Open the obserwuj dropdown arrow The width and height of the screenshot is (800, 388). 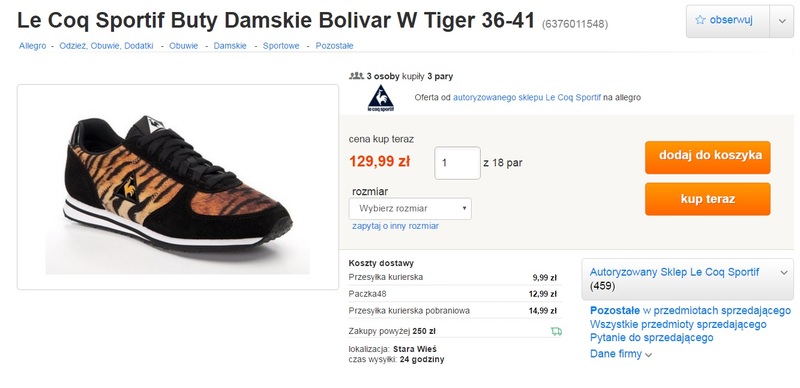[x=782, y=21]
